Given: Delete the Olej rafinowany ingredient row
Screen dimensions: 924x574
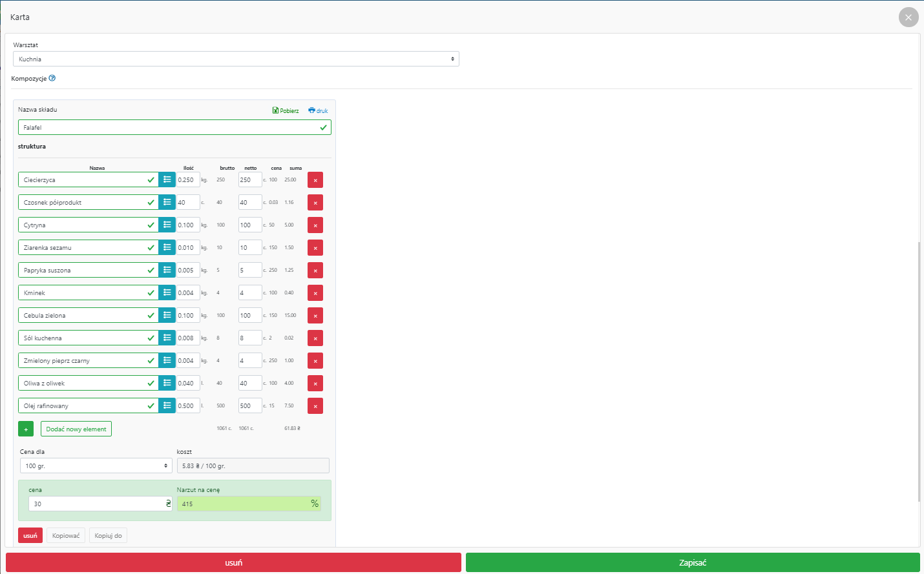Looking at the screenshot, I should tap(315, 406).
